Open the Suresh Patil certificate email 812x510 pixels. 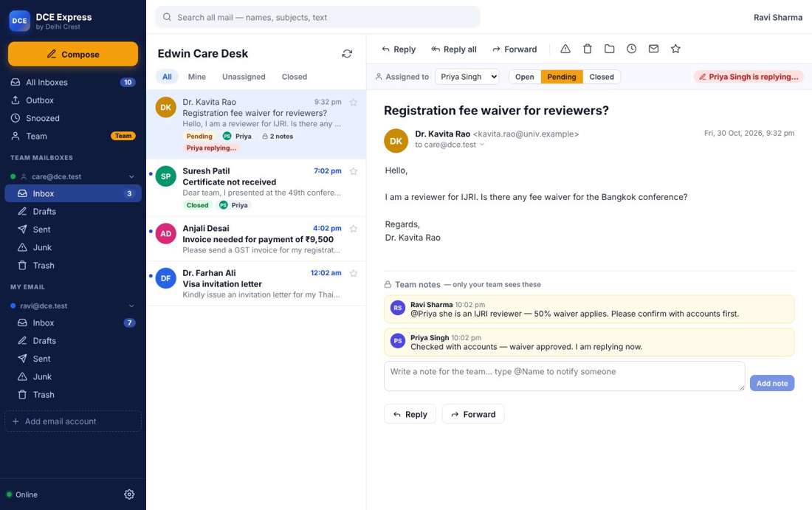pos(256,188)
